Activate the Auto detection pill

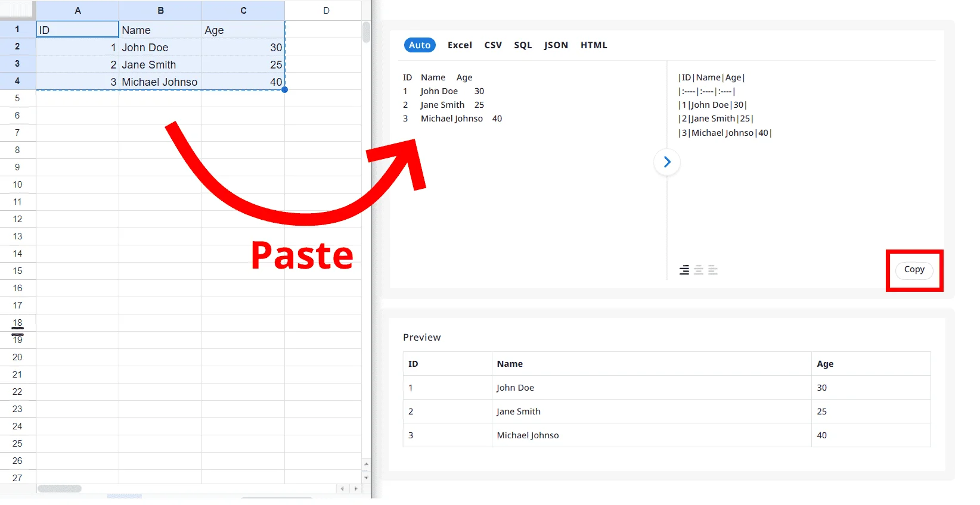pyautogui.click(x=420, y=45)
